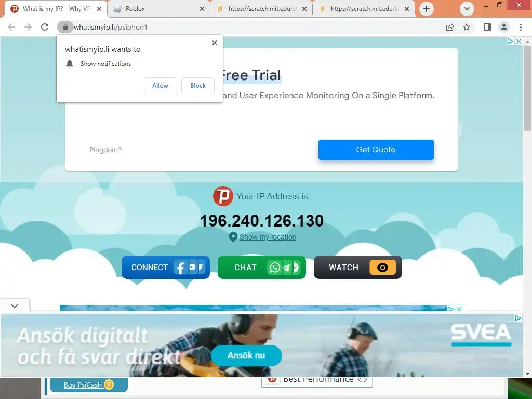Go forward to the next page
Screen dimensions: 532x399
click(x=28, y=27)
